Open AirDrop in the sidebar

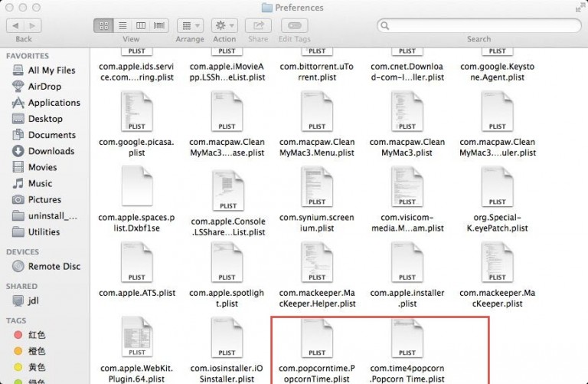pyautogui.click(x=44, y=87)
